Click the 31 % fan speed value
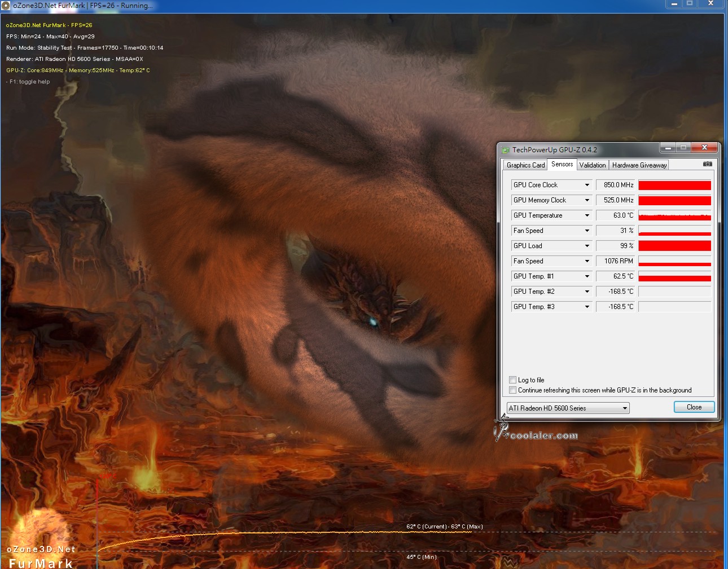 [x=616, y=231]
